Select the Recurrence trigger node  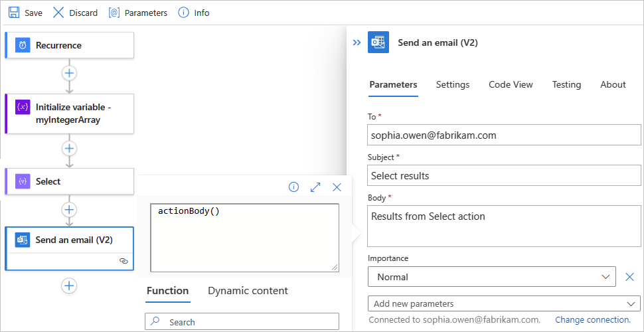[x=70, y=45]
